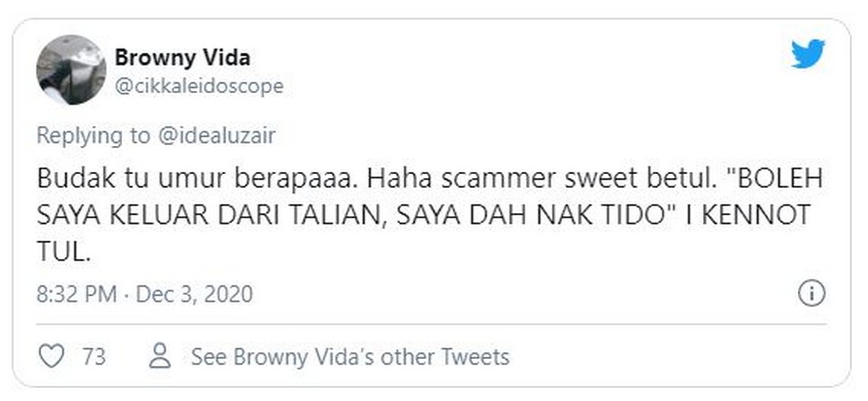
Task: Open Browny Vida's profile picture
Action: [x=71, y=69]
